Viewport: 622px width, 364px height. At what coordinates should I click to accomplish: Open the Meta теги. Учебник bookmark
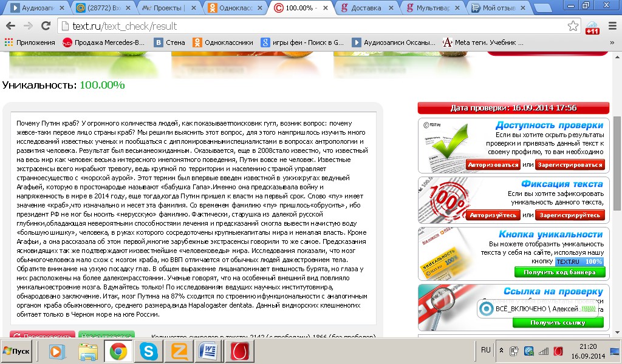point(483,42)
